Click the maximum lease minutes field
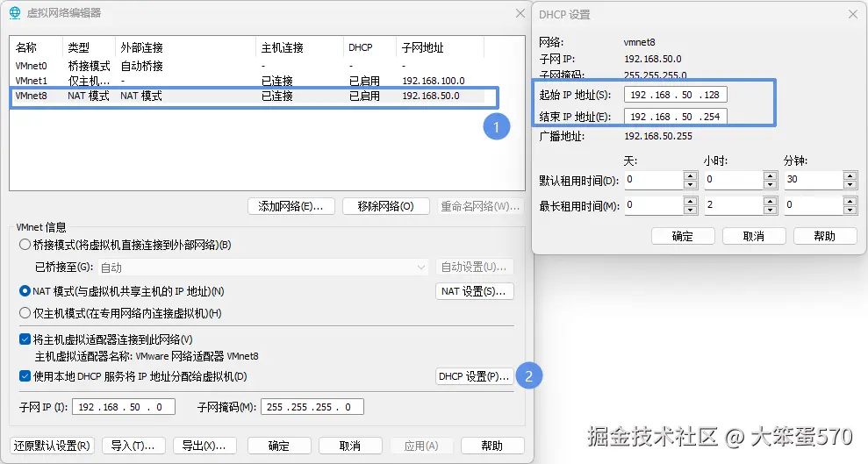Viewport: 868px width, 464px height. click(814, 205)
